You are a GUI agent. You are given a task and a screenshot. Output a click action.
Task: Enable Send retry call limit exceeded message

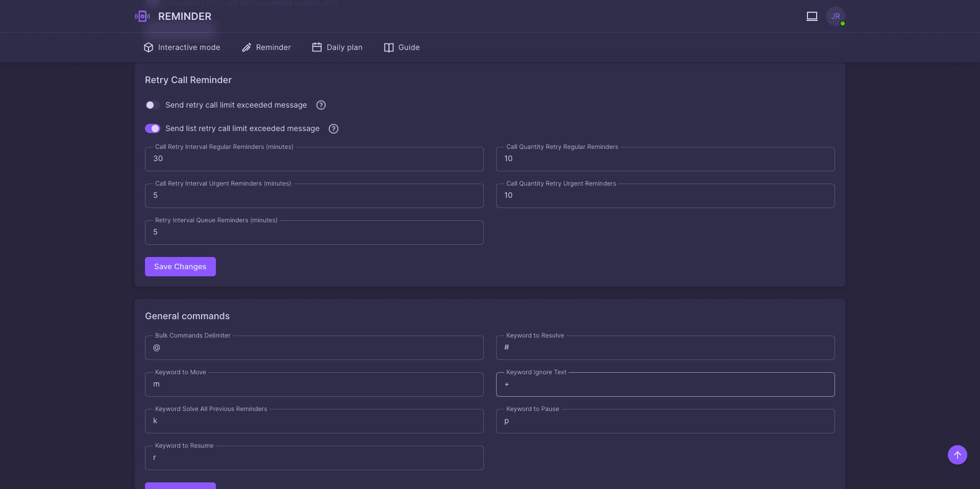[x=153, y=105]
